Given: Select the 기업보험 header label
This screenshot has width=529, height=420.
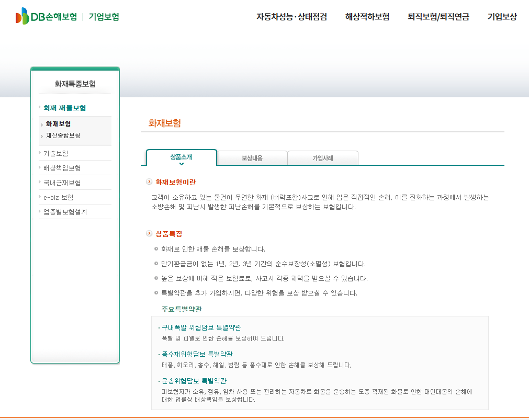Looking at the screenshot, I should [x=103, y=17].
